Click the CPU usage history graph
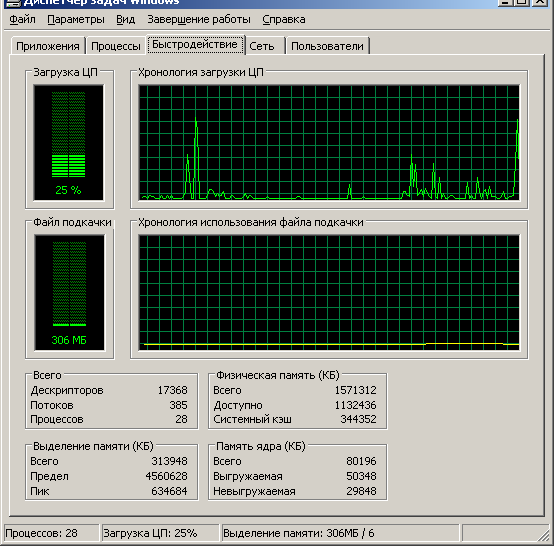This screenshot has width=554, height=546. [x=329, y=143]
